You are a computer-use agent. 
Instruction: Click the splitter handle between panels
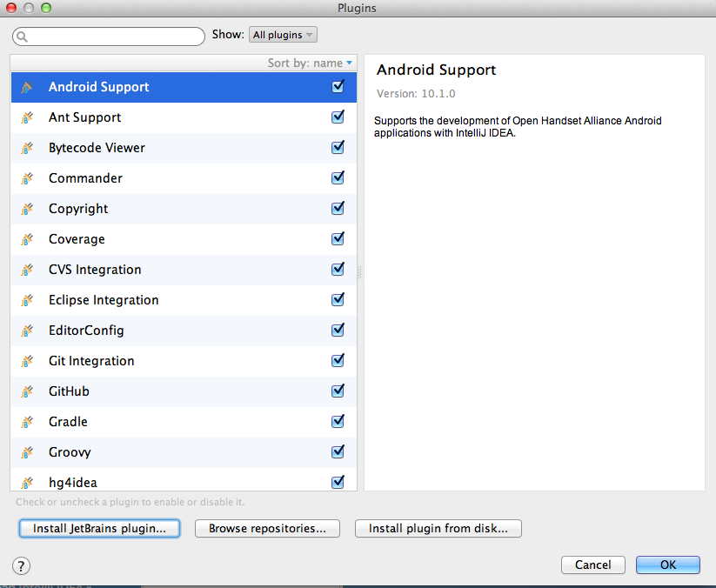coord(359,272)
